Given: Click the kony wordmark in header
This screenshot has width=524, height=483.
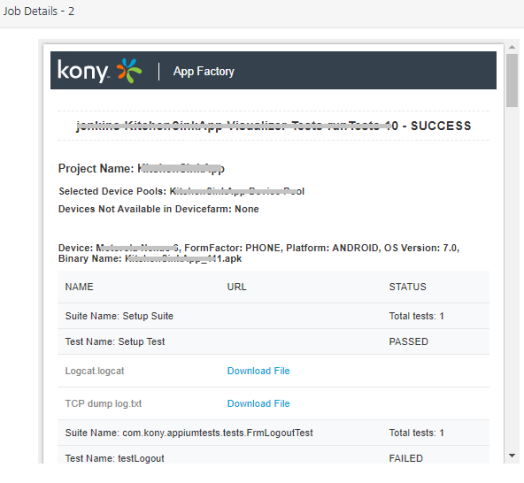Looking at the screenshot, I should (x=83, y=71).
